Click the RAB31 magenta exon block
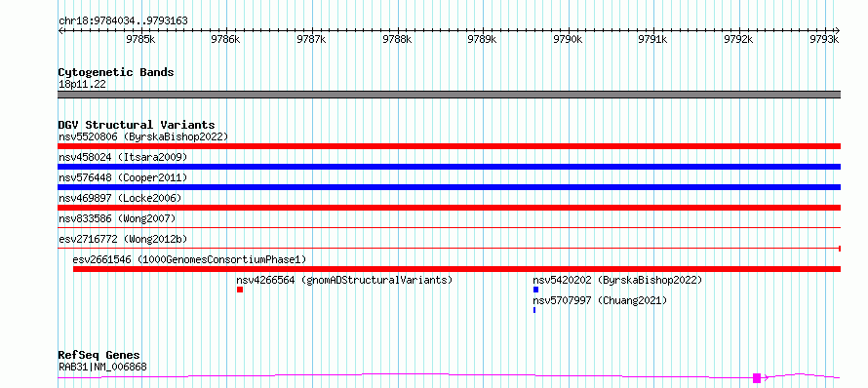 [757, 378]
